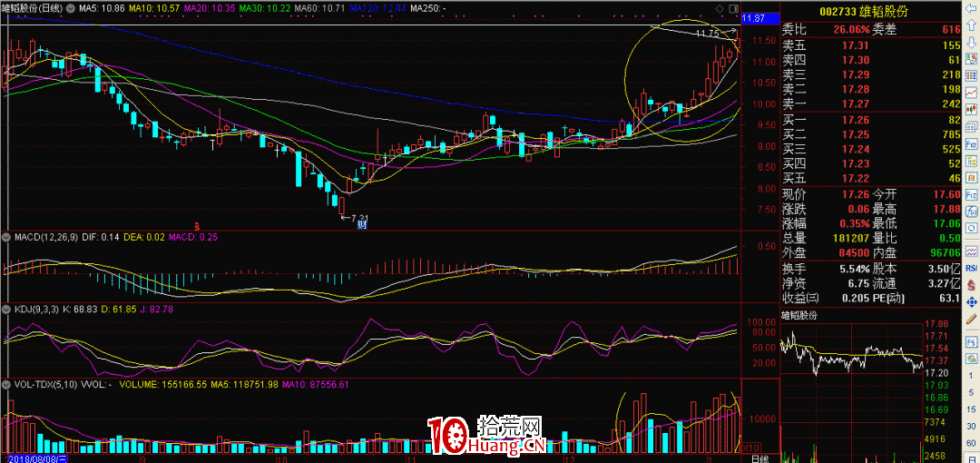Click the small square icon beside diamond
The image size is (980, 463).
[733, 9]
